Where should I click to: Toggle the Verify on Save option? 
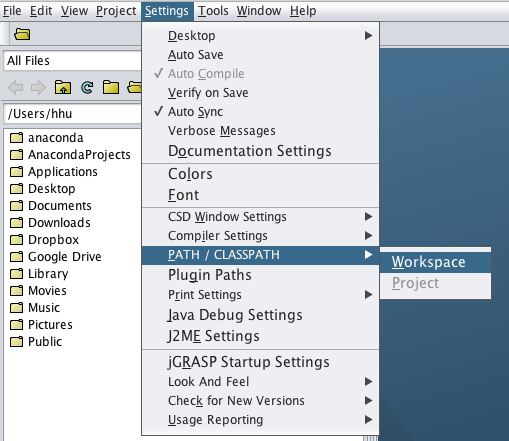pos(260,93)
